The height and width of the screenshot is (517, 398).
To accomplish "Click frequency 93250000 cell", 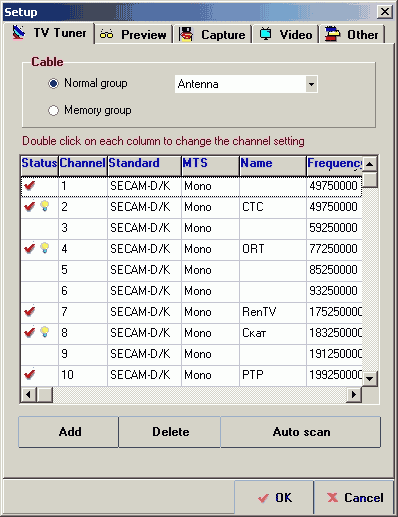I will tap(333, 291).
